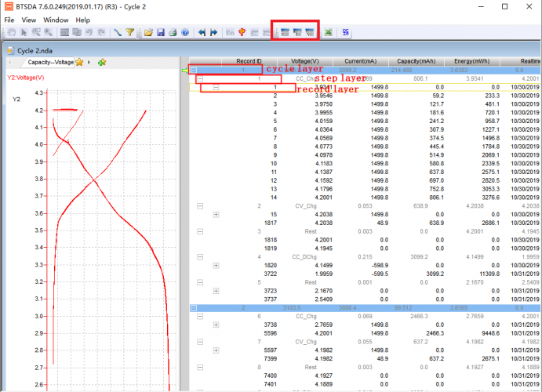Collapse step 7 CV_Chg row
Viewport: 542px width, 392px height.
200,342
